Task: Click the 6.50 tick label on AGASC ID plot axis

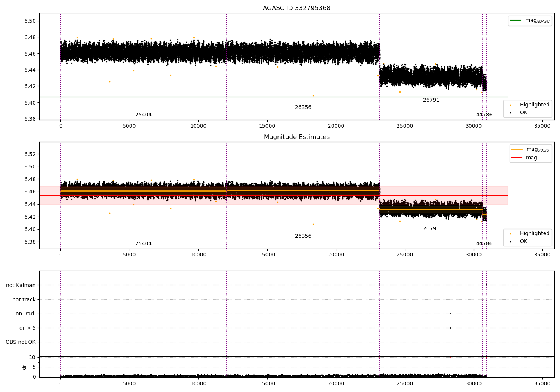Action: (29, 21)
